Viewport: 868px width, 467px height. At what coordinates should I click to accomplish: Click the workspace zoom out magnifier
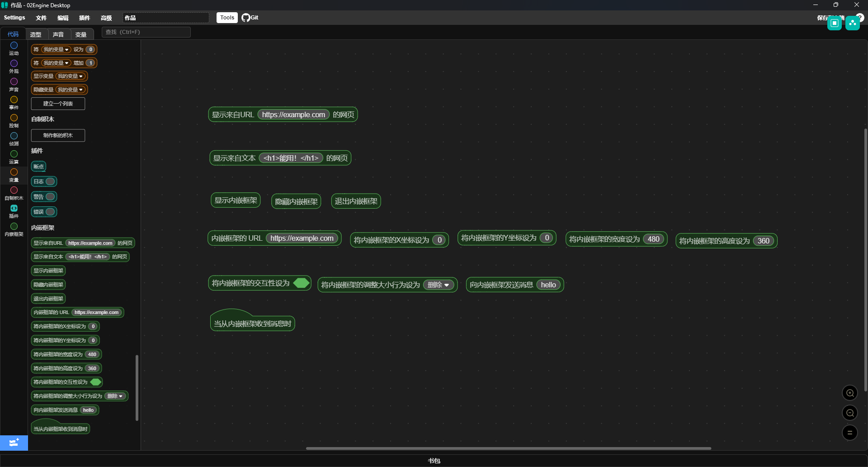pos(850,413)
